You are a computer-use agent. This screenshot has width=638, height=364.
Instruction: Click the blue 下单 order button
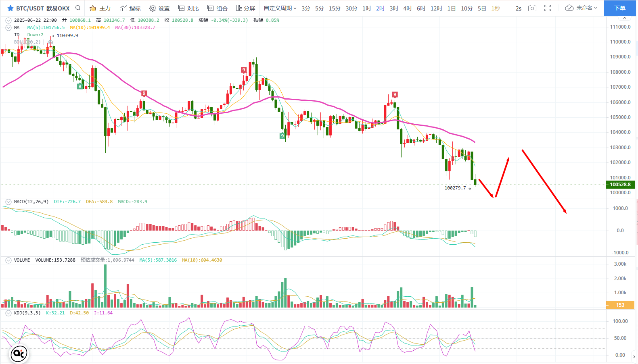click(620, 8)
